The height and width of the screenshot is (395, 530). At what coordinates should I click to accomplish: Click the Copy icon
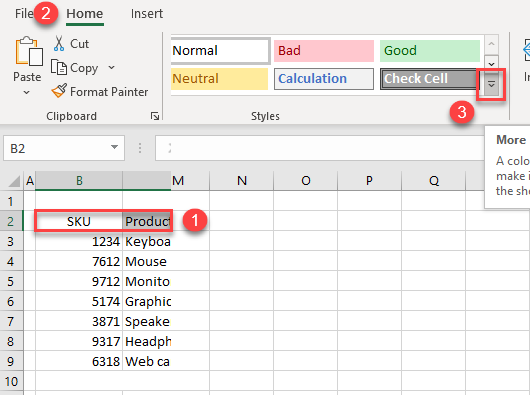(59, 67)
